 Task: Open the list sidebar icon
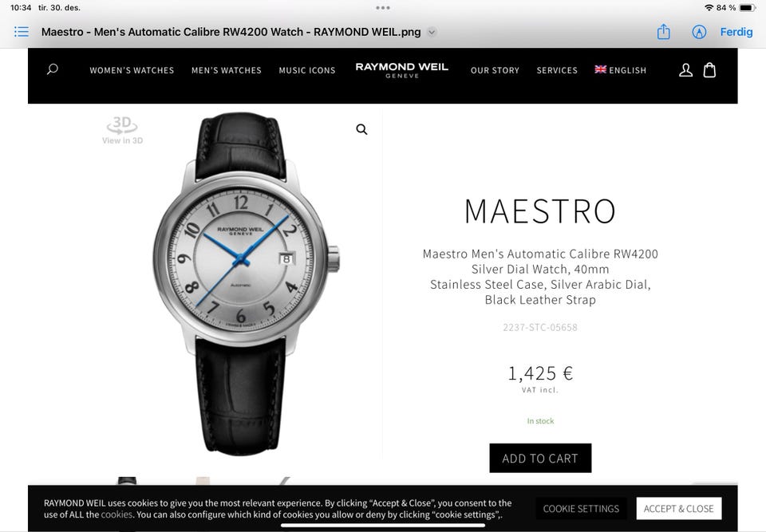click(22, 32)
